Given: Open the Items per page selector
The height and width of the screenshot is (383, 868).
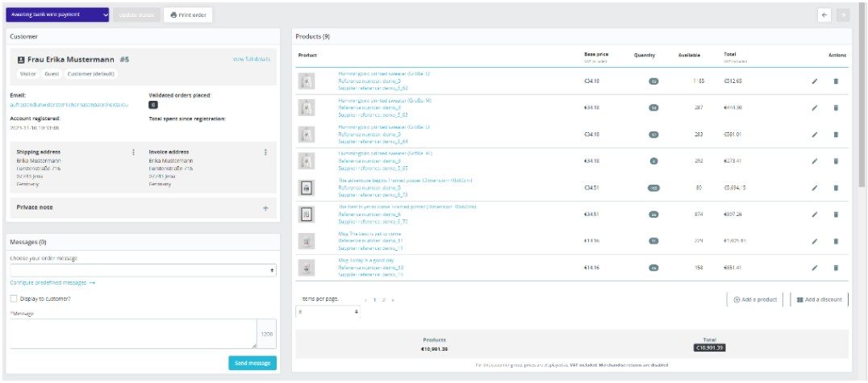Looking at the screenshot, I should pos(327,312).
